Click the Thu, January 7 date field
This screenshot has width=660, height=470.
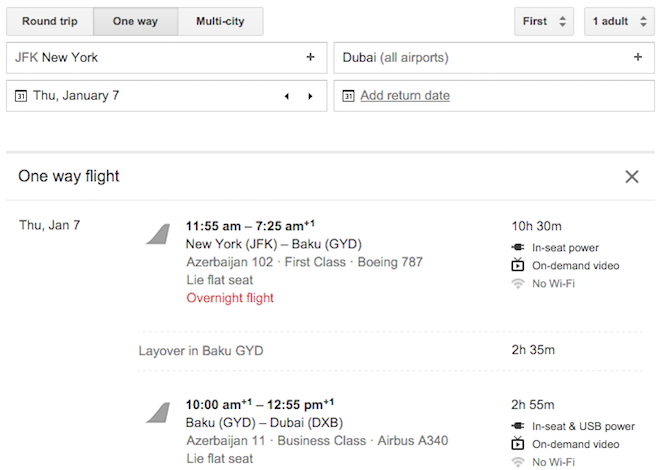click(167, 96)
